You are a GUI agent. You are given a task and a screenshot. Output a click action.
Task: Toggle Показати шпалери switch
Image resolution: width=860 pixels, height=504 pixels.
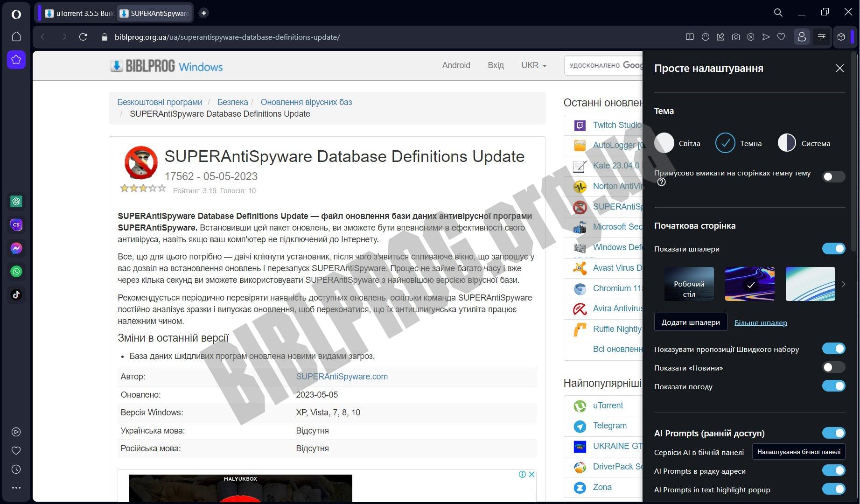(833, 248)
